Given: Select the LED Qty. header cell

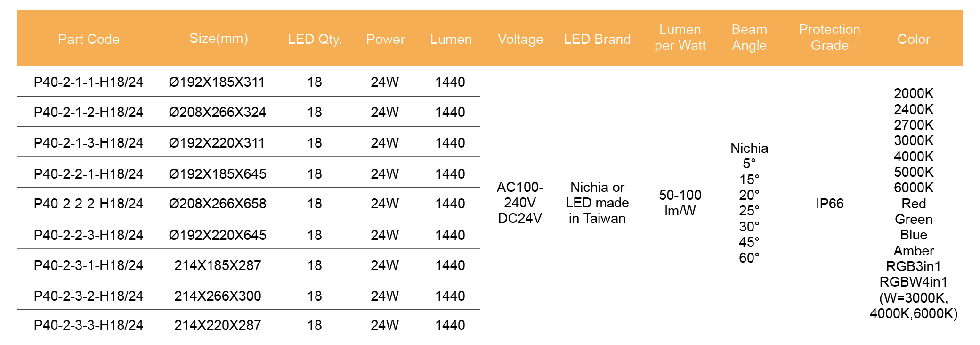Looking at the screenshot, I should pyautogui.click(x=315, y=39).
